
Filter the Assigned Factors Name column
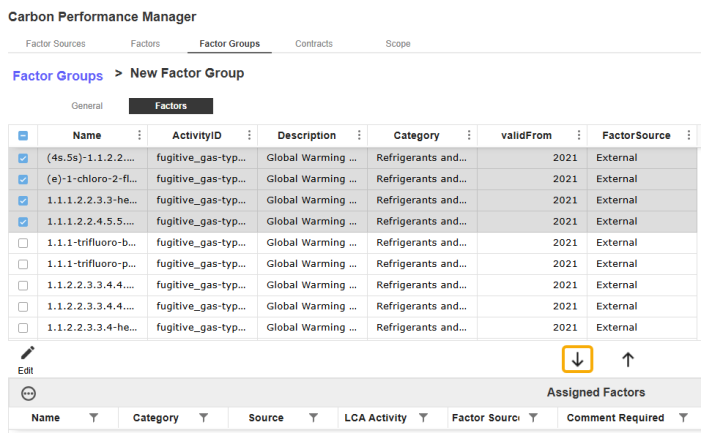pos(93,418)
